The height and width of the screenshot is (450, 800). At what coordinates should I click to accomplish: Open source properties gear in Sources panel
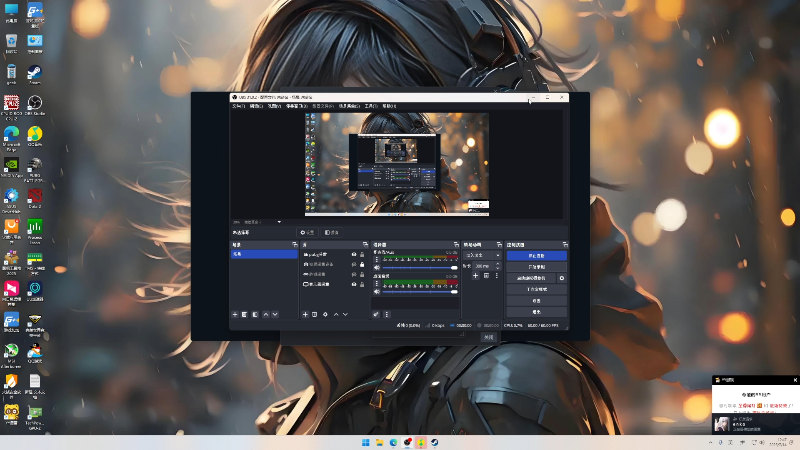(325, 314)
